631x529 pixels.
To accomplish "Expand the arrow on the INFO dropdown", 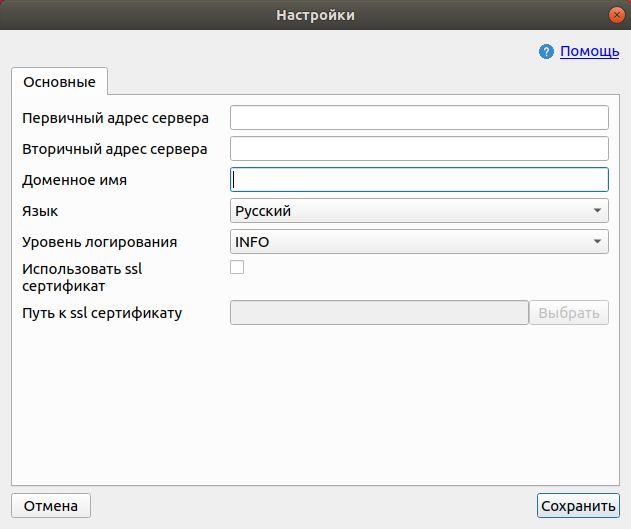I will coord(597,242).
